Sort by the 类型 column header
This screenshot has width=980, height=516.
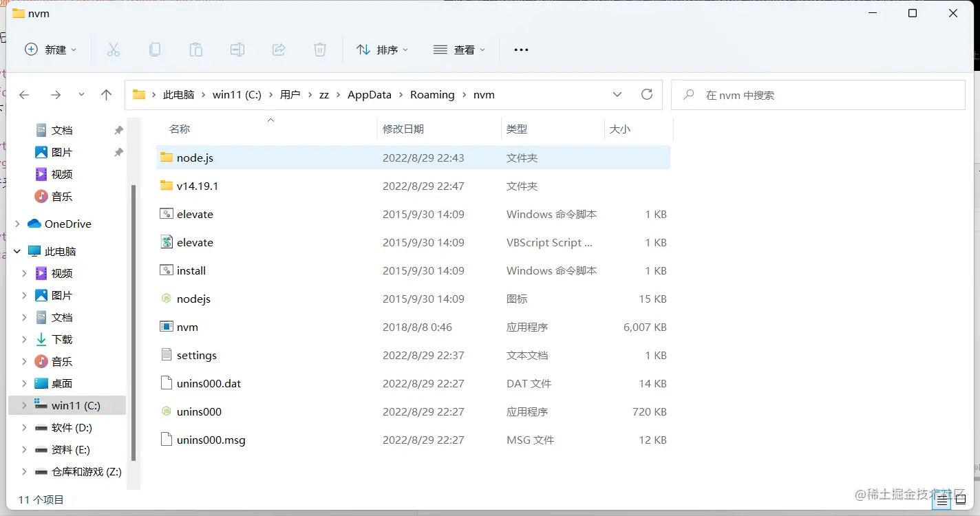pos(517,129)
